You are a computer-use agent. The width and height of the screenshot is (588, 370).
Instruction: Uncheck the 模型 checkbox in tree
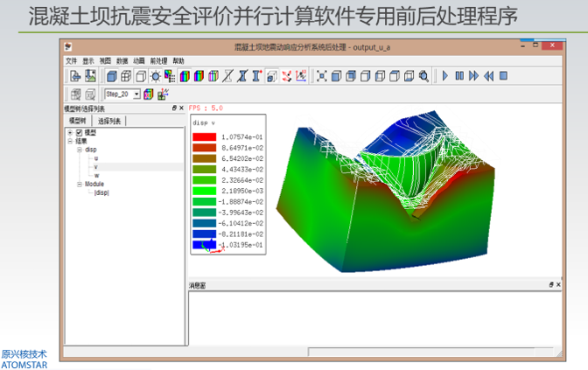tap(79, 133)
